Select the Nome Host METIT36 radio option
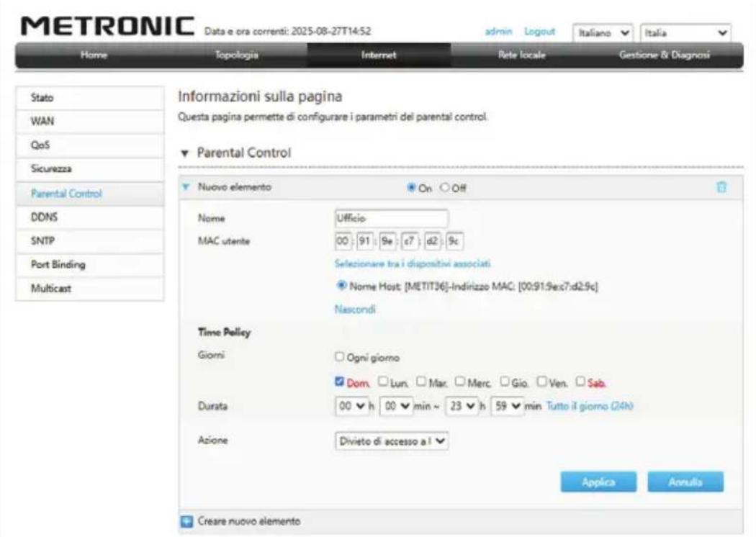 (x=341, y=285)
